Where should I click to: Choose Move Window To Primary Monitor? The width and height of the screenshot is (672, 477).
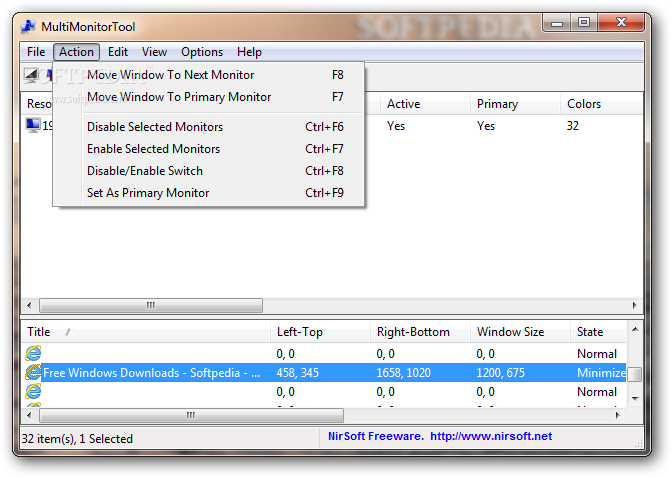(209, 97)
